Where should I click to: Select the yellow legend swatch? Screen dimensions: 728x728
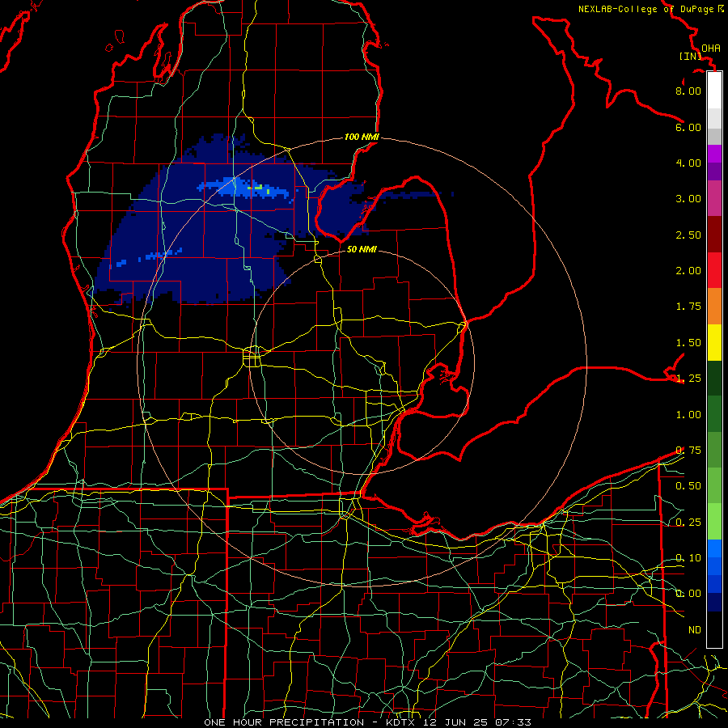coord(714,342)
